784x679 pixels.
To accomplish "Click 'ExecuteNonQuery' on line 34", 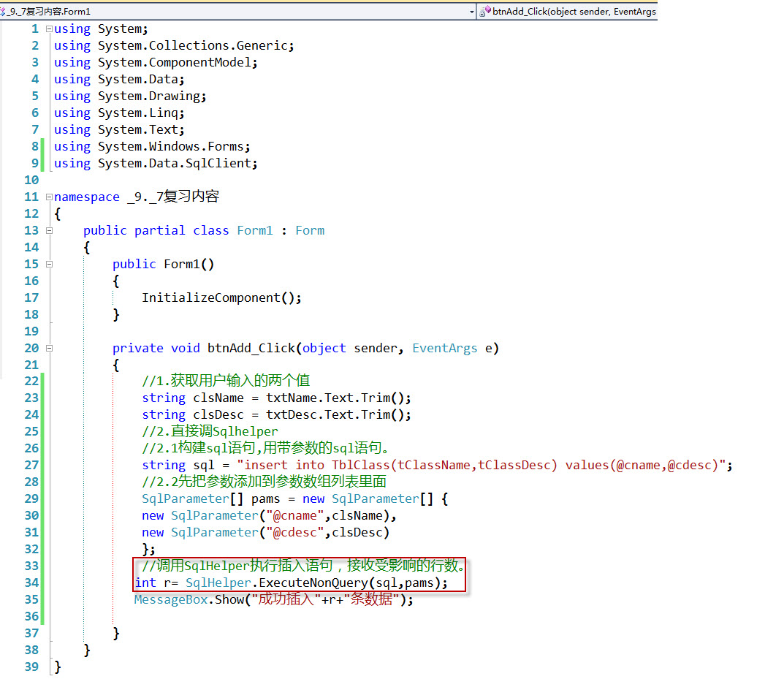I will click(313, 583).
